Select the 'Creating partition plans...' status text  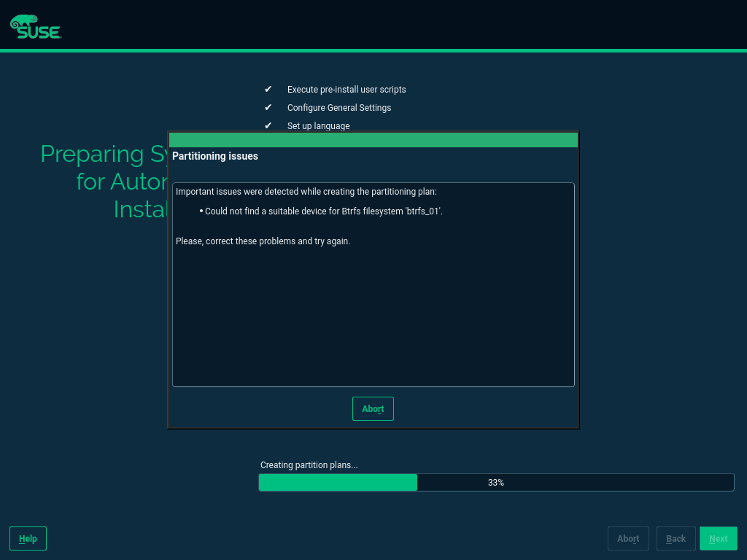click(309, 465)
